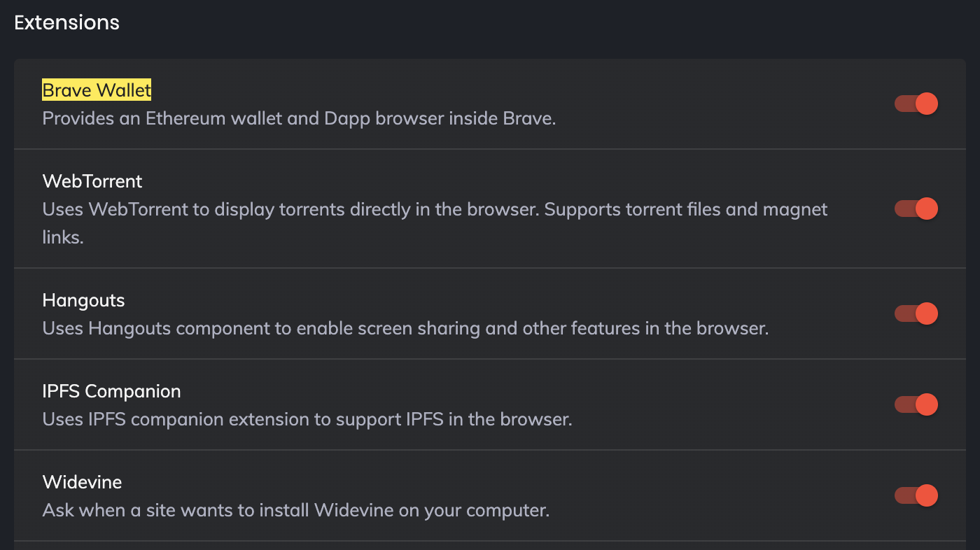Toggle the Hangouts extension off
980x550 pixels.
click(916, 313)
